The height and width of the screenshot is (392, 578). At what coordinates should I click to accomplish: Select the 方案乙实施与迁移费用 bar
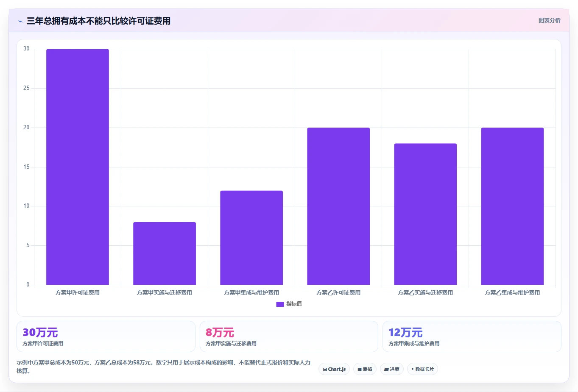[425, 214]
